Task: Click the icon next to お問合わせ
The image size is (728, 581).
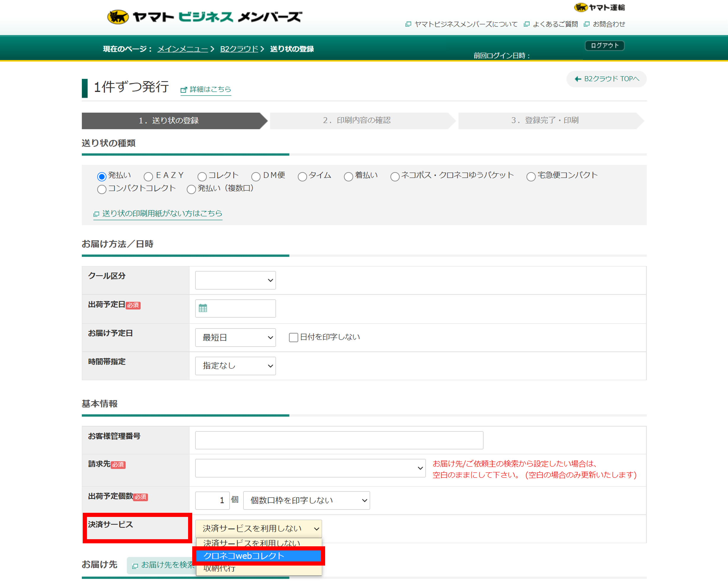Action: [586, 24]
